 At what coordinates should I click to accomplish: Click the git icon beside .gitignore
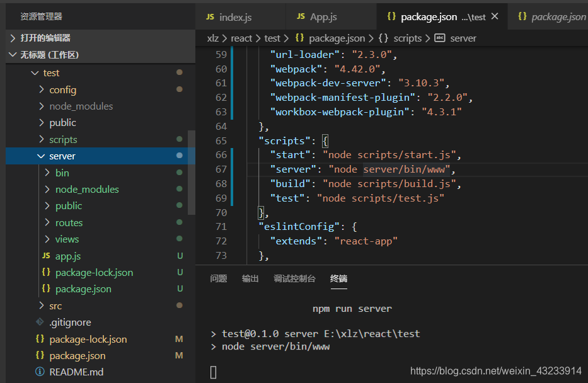[x=40, y=322]
